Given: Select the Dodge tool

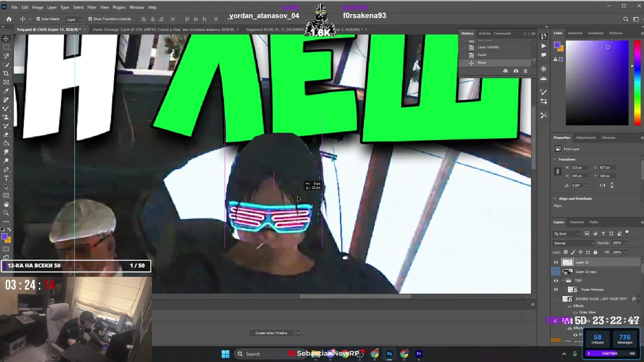Looking at the screenshot, I should point(6,160).
